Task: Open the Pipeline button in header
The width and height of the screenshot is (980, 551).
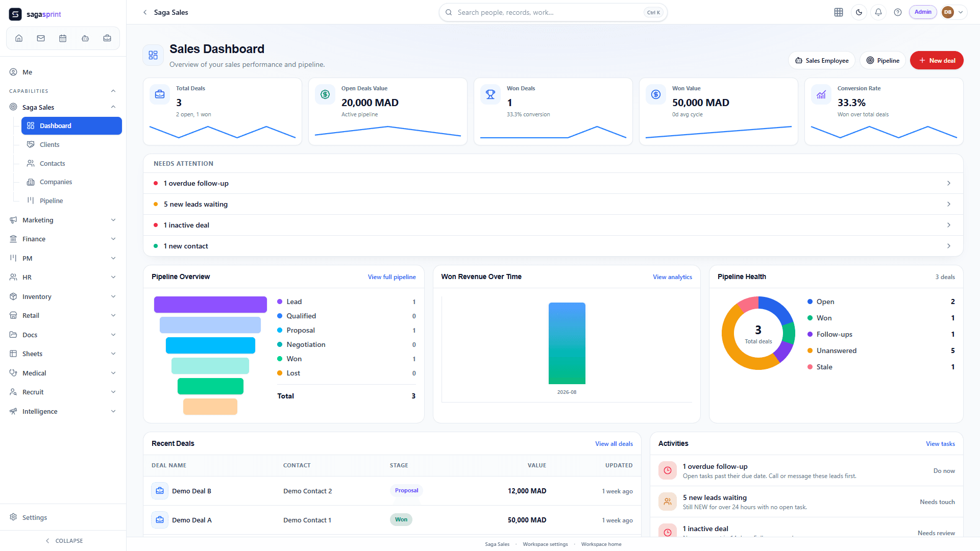Action: 883,60
